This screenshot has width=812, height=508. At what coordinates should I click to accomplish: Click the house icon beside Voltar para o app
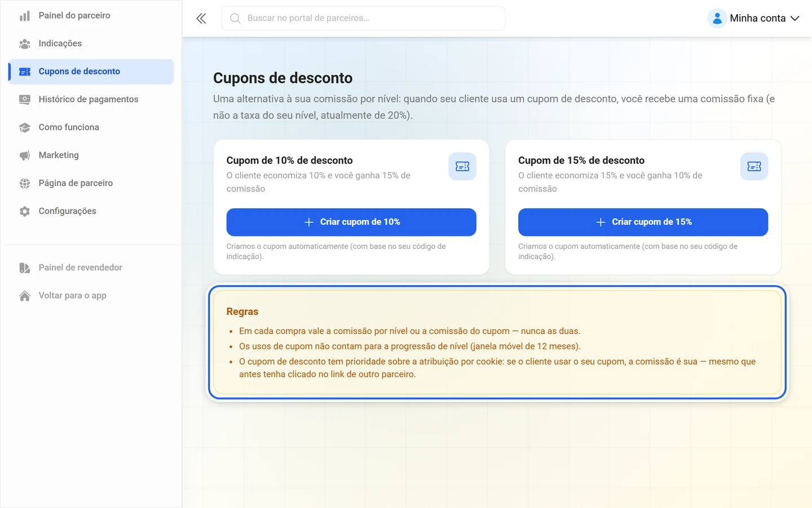[25, 296]
